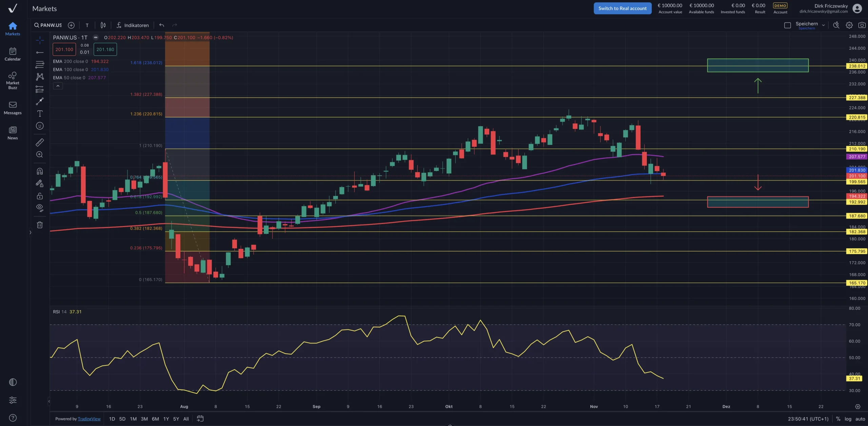Screen dimensions: 868x426
Task: Open the emoji icons tool
Action: coord(40,126)
